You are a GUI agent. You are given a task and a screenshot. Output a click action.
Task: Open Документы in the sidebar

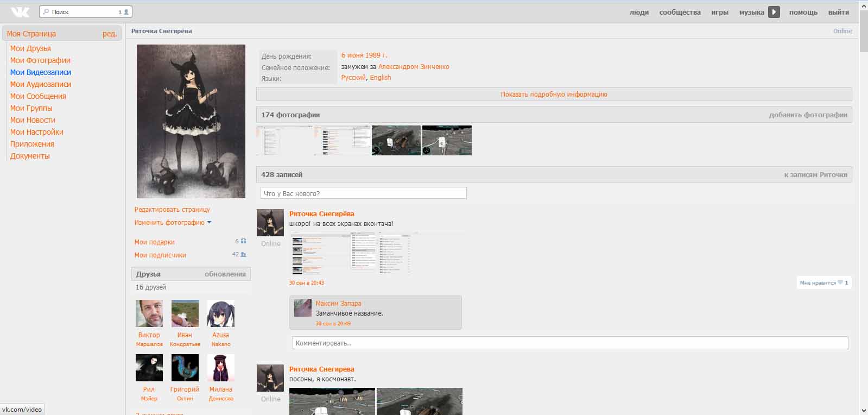[x=30, y=156]
